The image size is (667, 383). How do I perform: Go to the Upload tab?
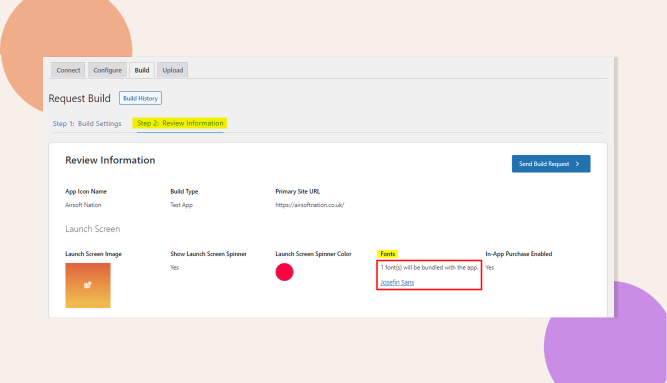pos(173,70)
